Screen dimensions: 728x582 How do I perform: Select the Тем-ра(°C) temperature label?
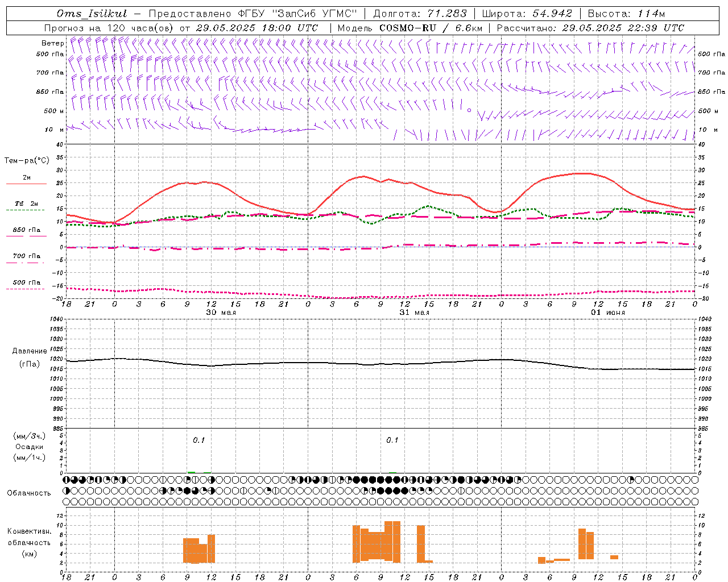pos(27,161)
